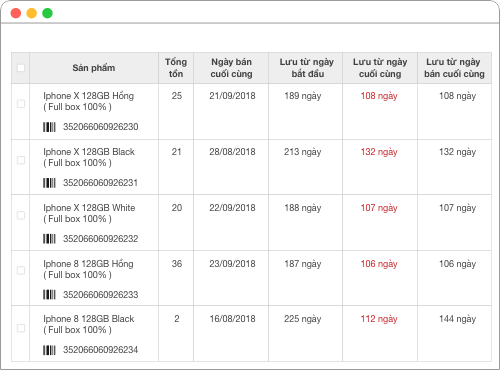Click serial number 352066060926233
500x370 pixels.
pyautogui.click(x=100, y=295)
